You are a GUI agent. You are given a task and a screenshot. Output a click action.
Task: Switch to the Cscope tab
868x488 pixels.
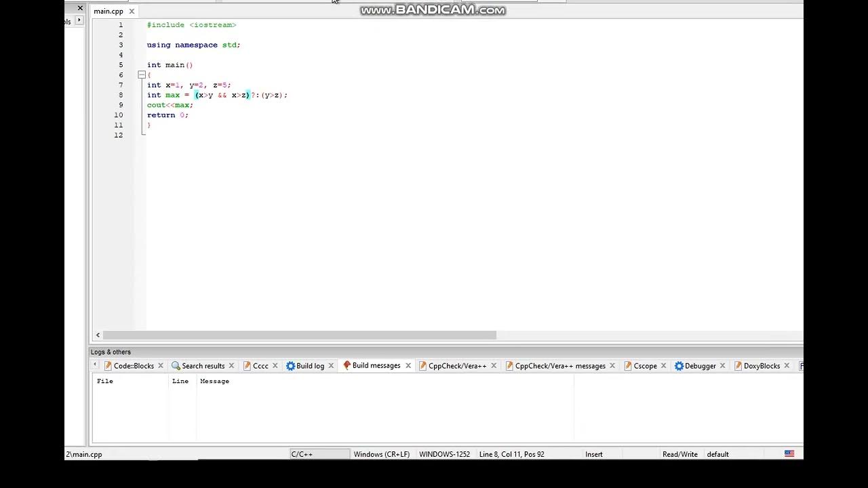pyautogui.click(x=645, y=366)
